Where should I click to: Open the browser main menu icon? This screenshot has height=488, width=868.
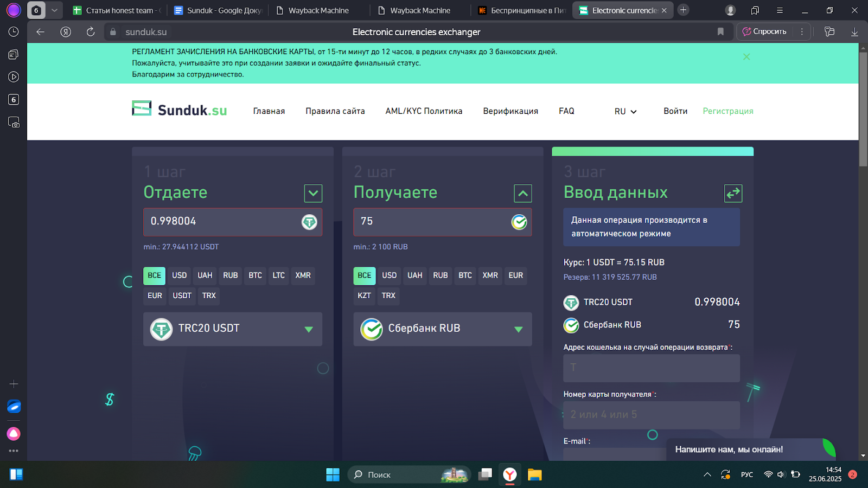click(780, 10)
